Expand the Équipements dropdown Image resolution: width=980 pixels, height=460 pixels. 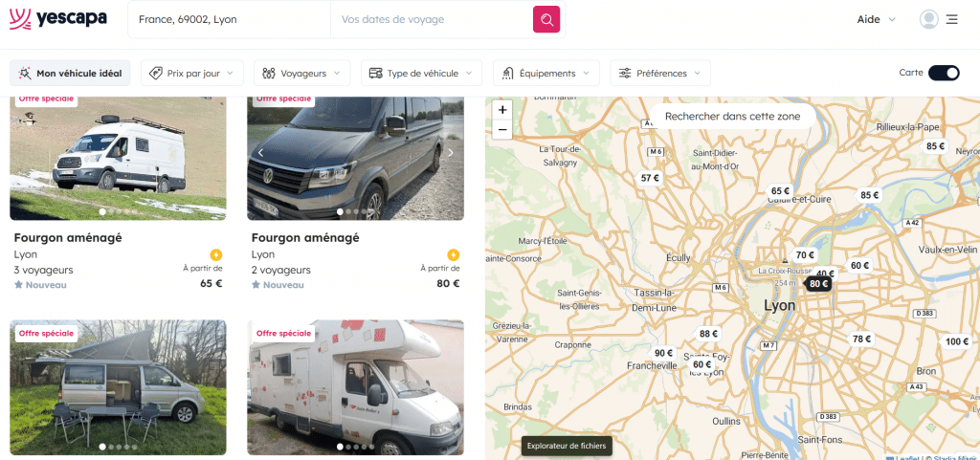[x=587, y=73]
